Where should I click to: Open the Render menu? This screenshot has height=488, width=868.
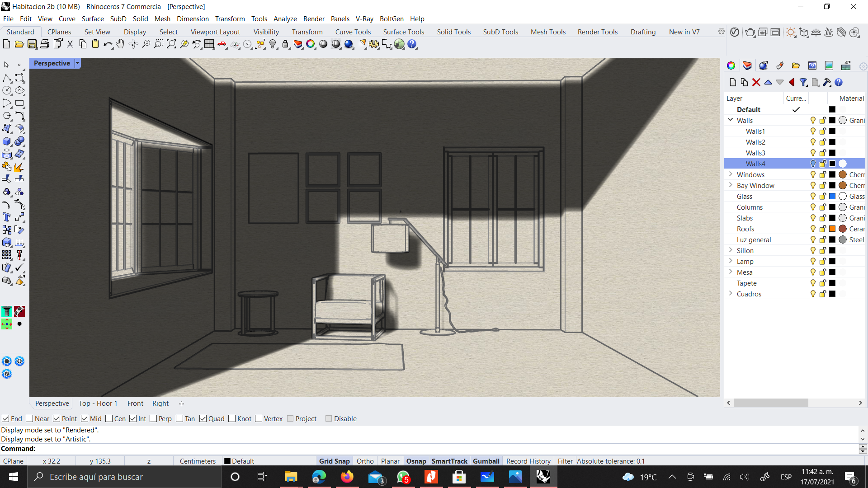pyautogui.click(x=314, y=19)
